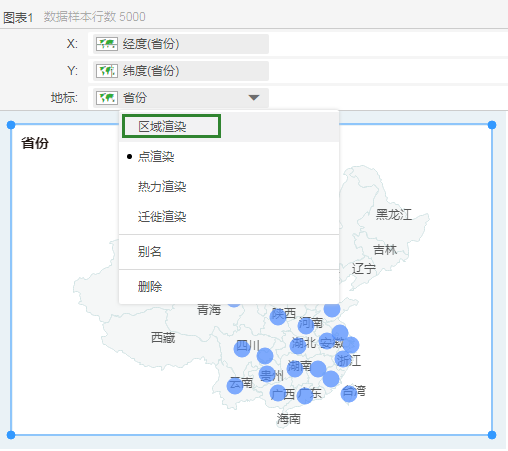Select the 纬度(省份) field pill
The height and width of the screenshot is (451, 508).
[x=181, y=71]
